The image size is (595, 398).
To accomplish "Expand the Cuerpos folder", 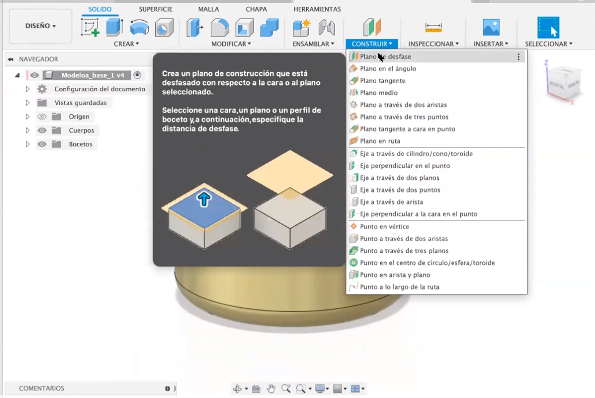I will point(27,130).
